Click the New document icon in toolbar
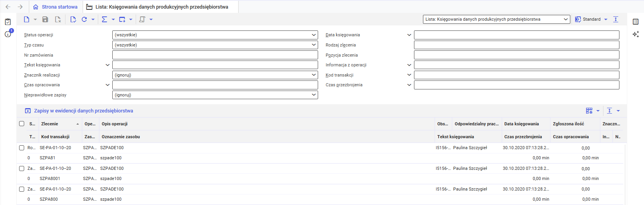The image size is (644, 205). pyautogui.click(x=27, y=20)
